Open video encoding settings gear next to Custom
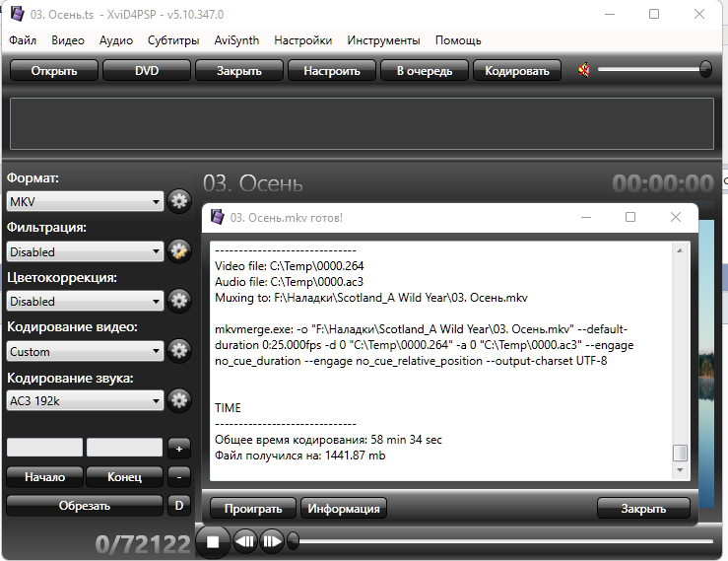The image size is (728, 561). pyautogui.click(x=179, y=350)
